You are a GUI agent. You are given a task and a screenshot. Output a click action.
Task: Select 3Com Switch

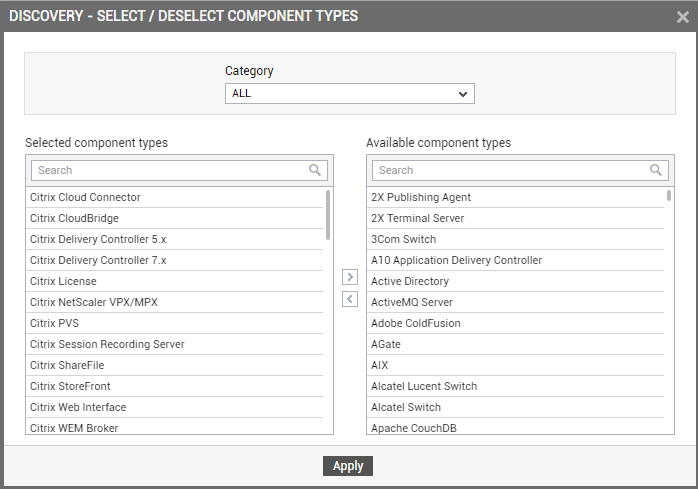tap(516, 239)
